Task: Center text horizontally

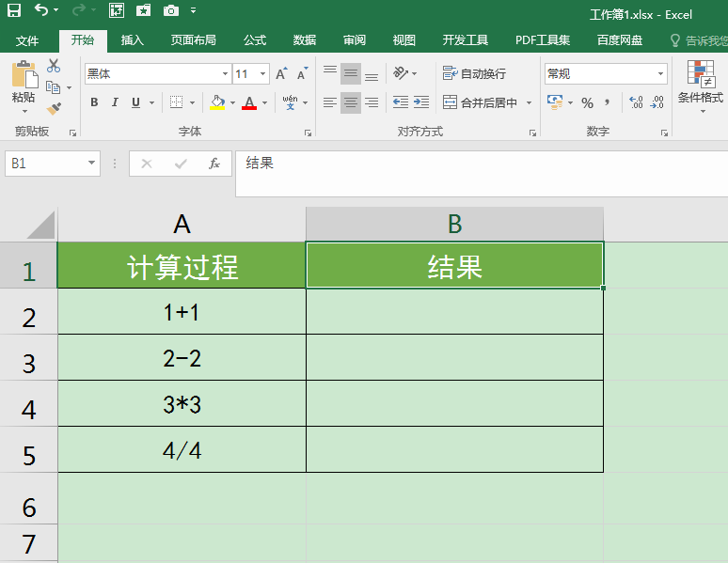Action: point(351,102)
